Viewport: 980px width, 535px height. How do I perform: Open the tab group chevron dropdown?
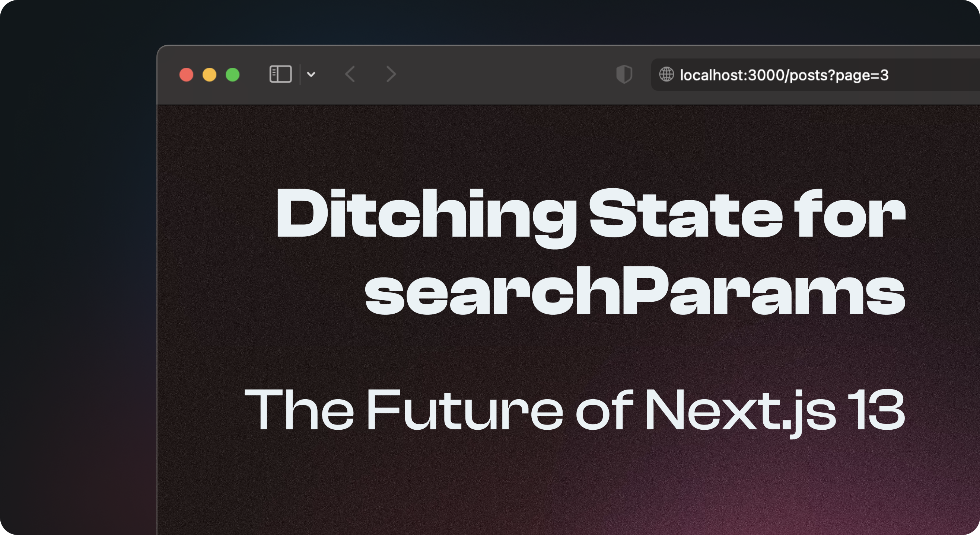(311, 74)
